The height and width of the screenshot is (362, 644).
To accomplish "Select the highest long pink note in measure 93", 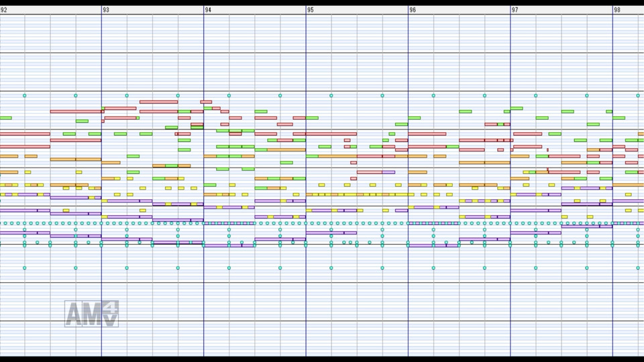I will 158,102.
